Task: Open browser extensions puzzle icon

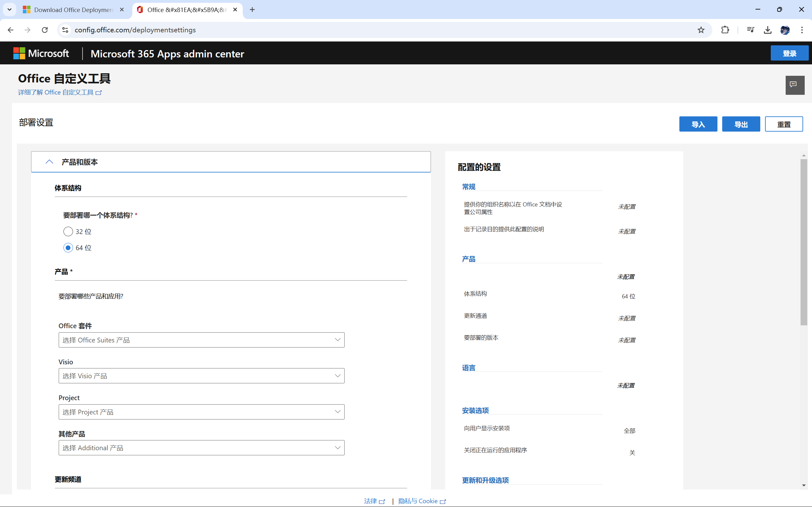Action: point(725,30)
